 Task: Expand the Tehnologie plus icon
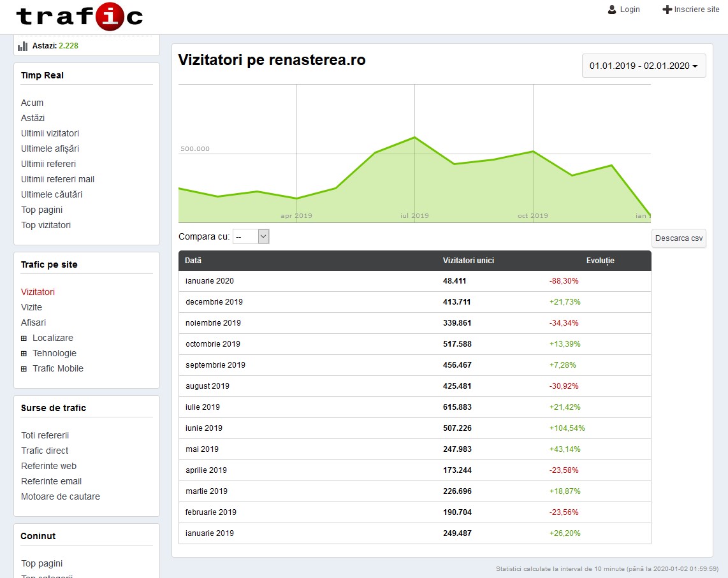tap(24, 354)
